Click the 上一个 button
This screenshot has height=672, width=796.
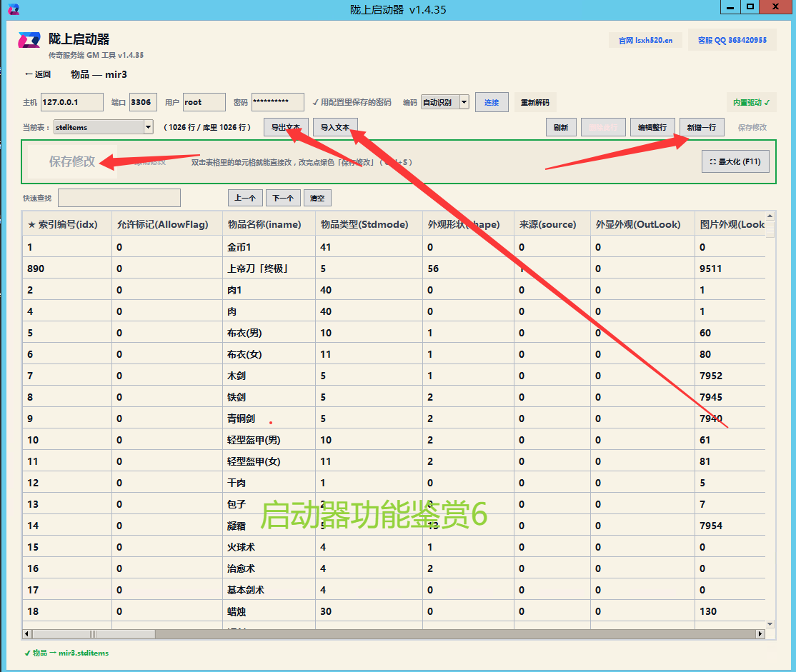click(x=245, y=198)
